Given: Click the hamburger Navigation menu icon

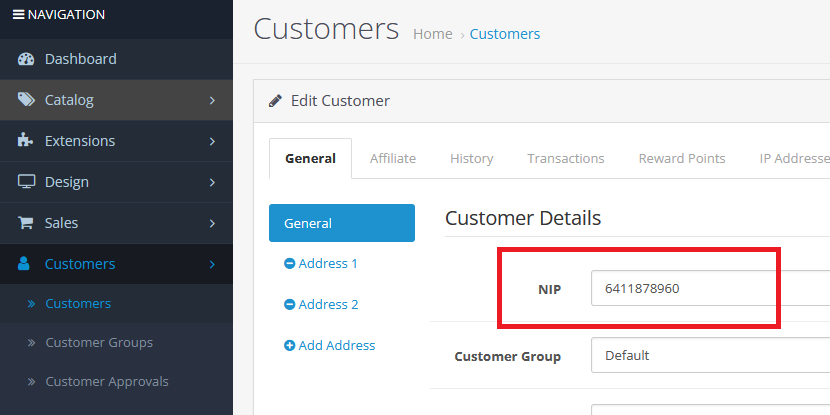Looking at the screenshot, I should click(x=19, y=15).
